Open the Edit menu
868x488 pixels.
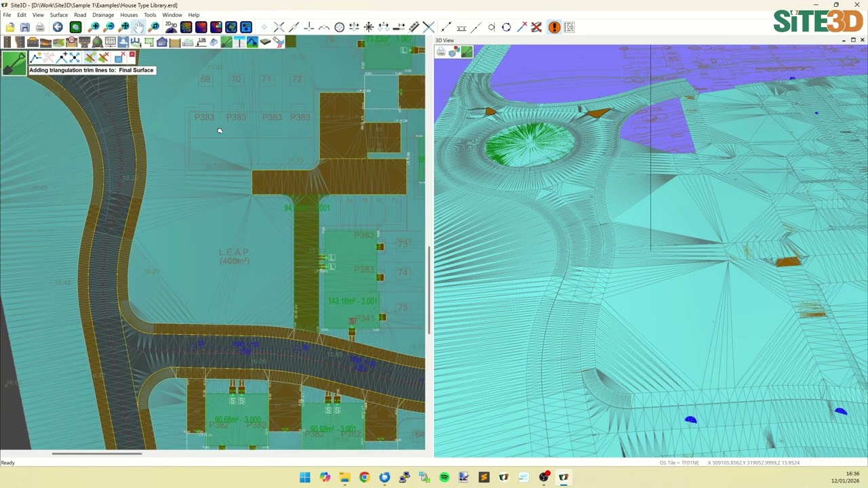22,15
